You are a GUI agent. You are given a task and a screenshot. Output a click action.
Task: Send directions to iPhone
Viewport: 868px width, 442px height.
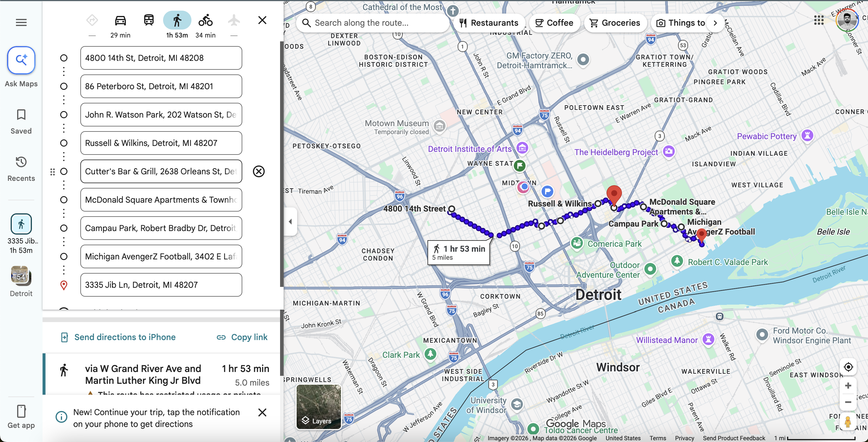(118, 337)
